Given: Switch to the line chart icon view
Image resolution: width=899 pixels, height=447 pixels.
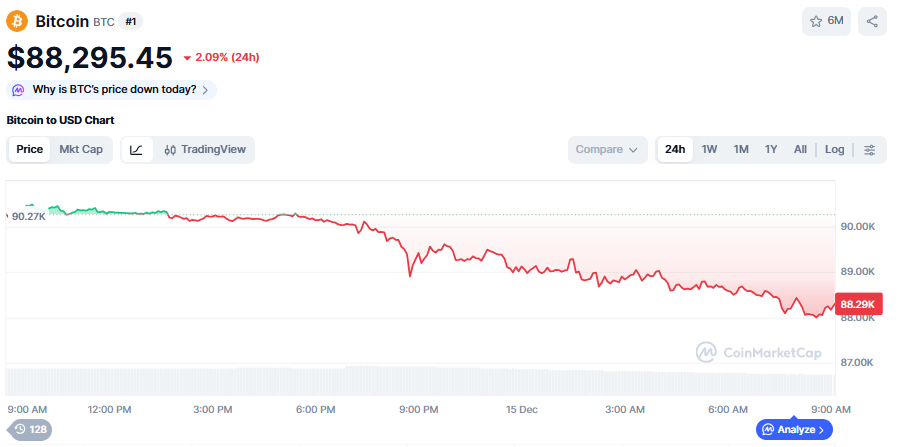Looking at the screenshot, I should tap(136, 150).
